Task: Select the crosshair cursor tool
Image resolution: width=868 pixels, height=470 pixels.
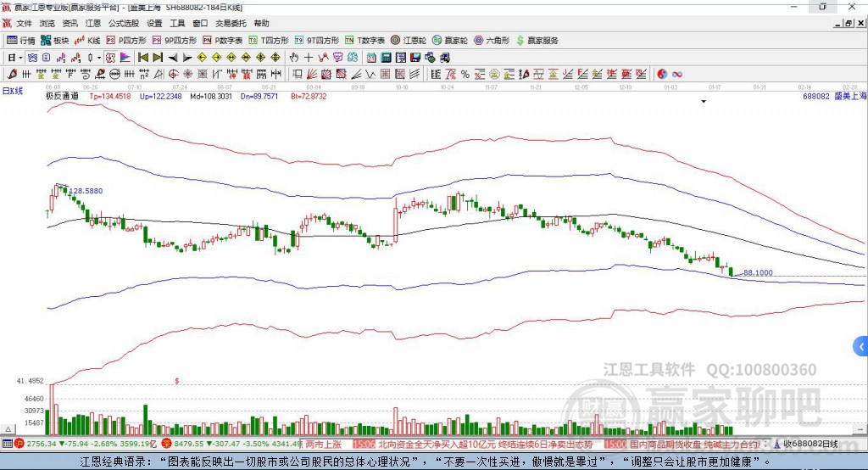Action: 309,58
